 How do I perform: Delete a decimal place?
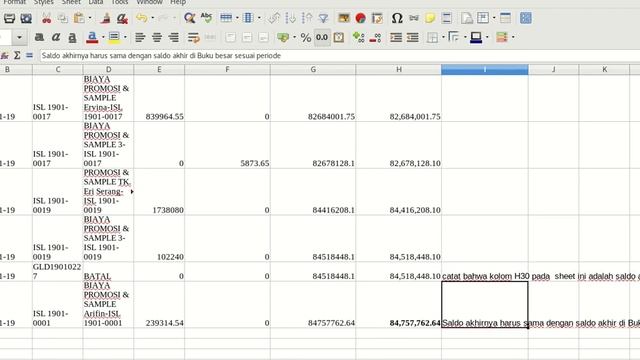(x=375, y=38)
